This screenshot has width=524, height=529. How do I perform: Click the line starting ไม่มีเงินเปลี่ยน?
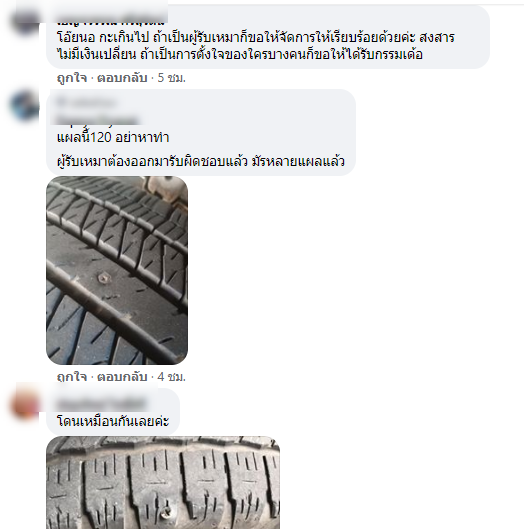click(240, 54)
